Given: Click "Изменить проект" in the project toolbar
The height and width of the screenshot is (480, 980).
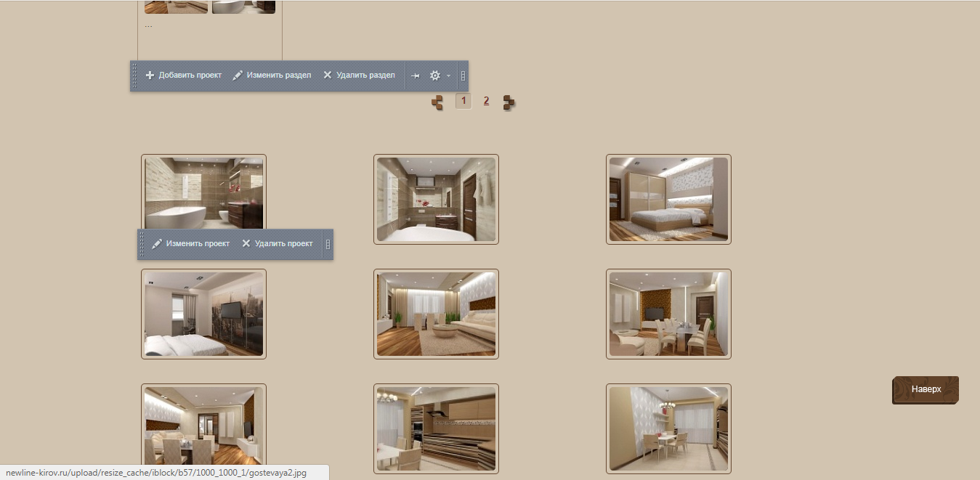Looking at the screenshot, I should 190,244.
